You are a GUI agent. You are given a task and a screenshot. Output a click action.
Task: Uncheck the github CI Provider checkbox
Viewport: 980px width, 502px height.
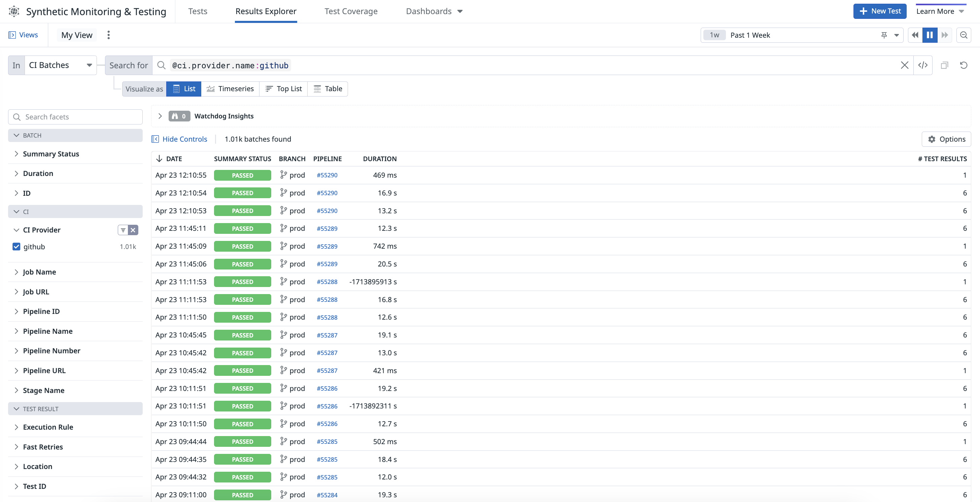16,246
